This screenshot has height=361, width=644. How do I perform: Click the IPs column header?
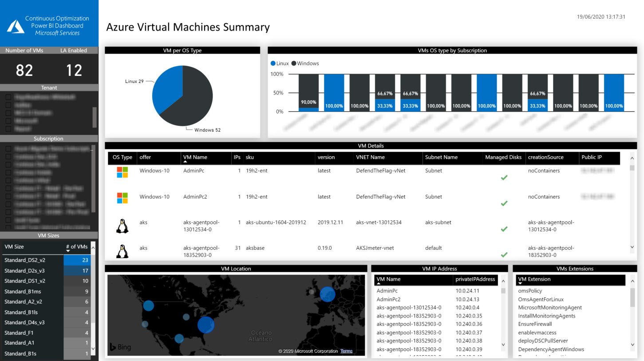point(237,157)
